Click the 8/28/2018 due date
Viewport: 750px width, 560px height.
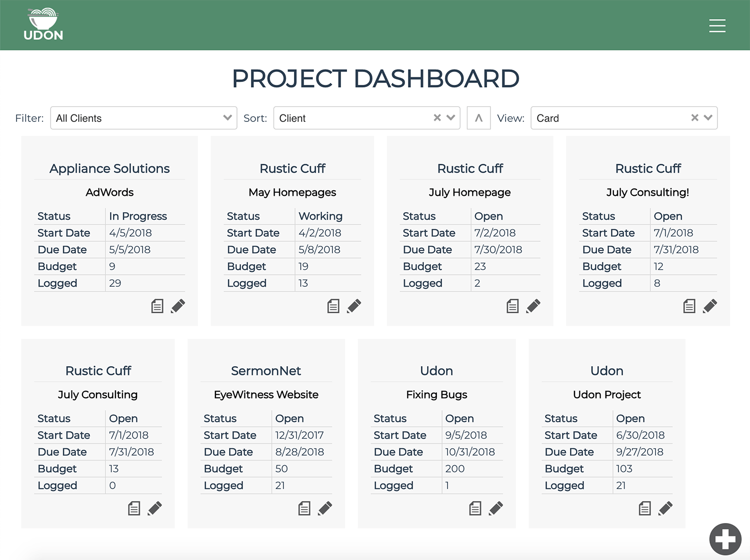click(x=300, y=452)
